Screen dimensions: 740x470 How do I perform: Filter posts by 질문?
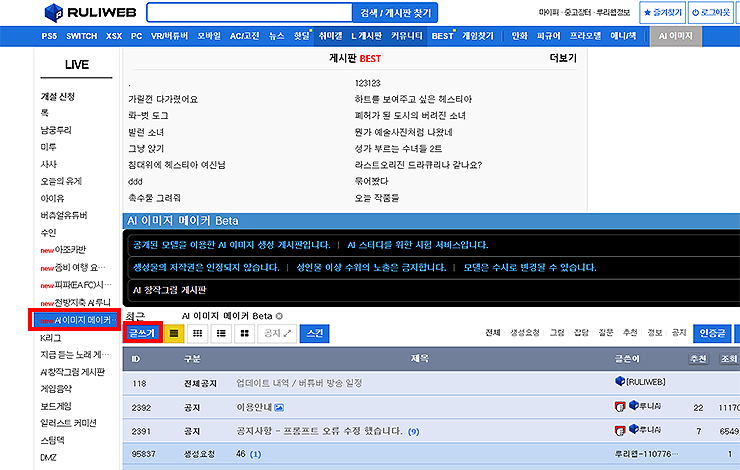point(605,333)
